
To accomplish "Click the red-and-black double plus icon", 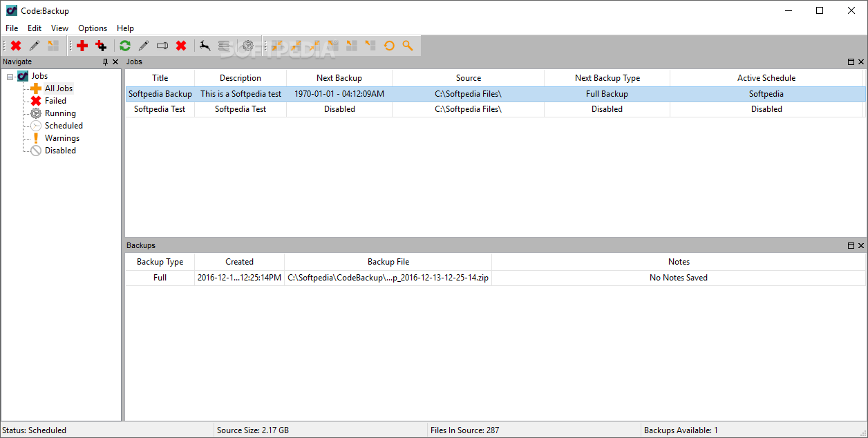I will pyautogui.click(x=101, y=46).
